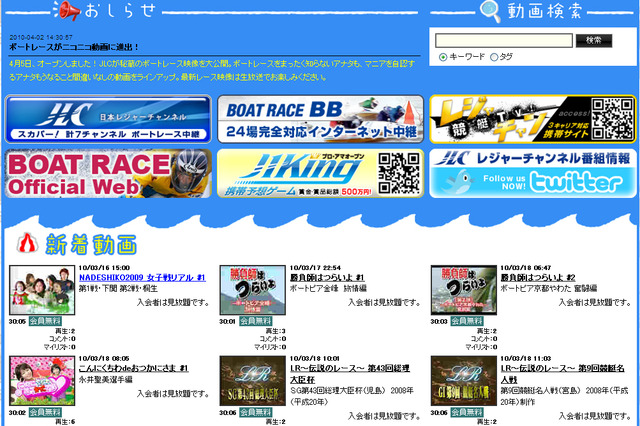Click the news timestamp 2010-04-02 14:30:57

click(x=41, y=37)
